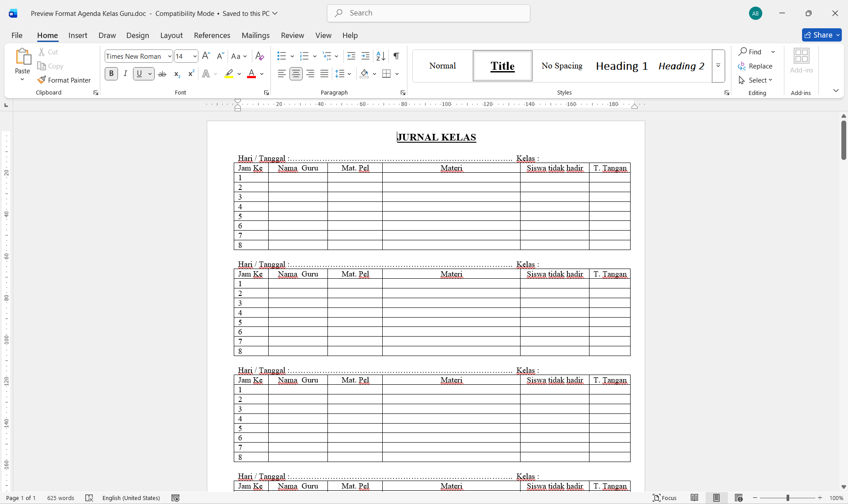
Task: Open the font name dropdown
Action: pos(169,56)
